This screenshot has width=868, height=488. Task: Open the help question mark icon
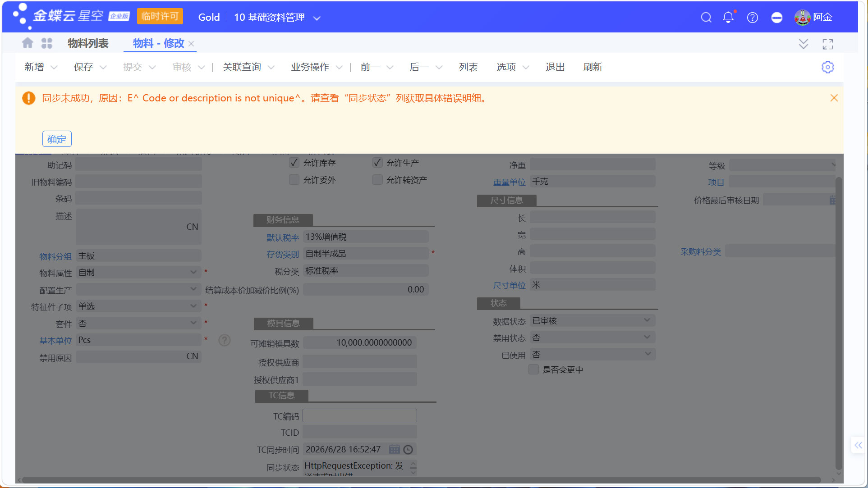752,18
